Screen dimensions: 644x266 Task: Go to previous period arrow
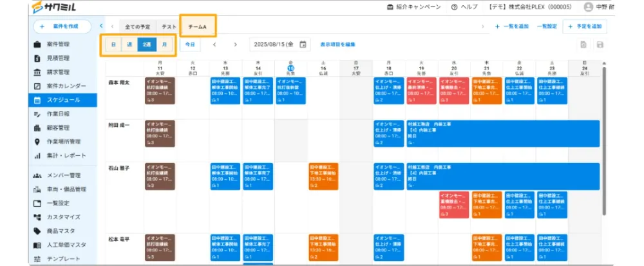click(x=214, y=44)
